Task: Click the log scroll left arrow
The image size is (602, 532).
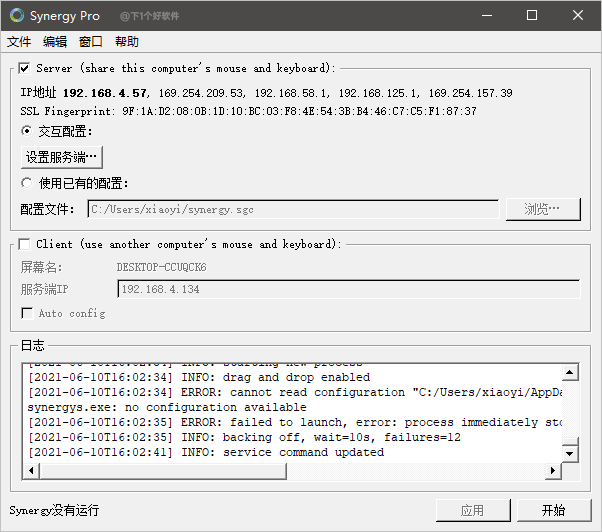Action: (31, 471)
